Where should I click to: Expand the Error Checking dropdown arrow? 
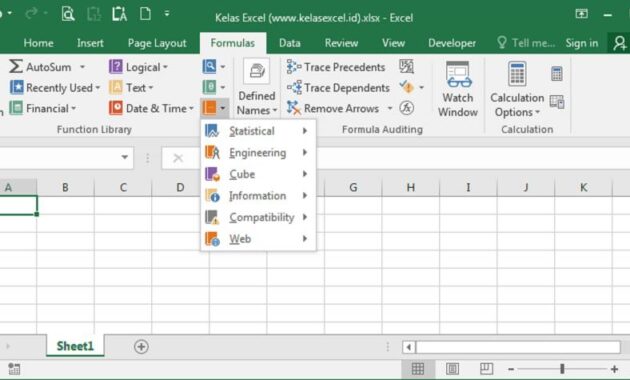[421, 87]
